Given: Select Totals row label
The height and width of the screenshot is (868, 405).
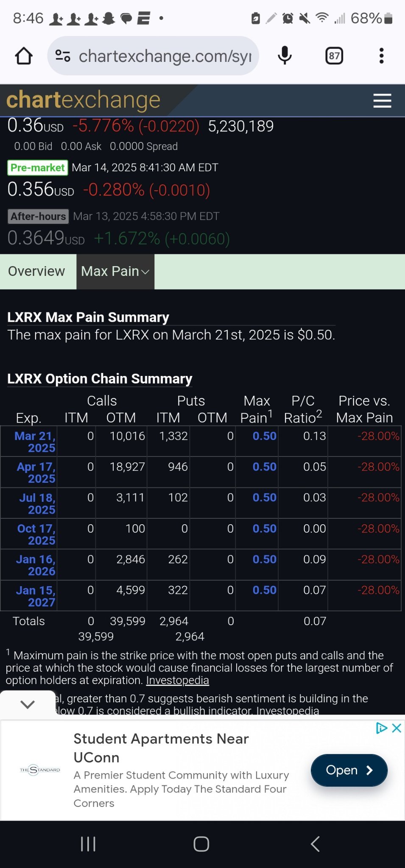Looking at the screenshot, I should 29,621.
